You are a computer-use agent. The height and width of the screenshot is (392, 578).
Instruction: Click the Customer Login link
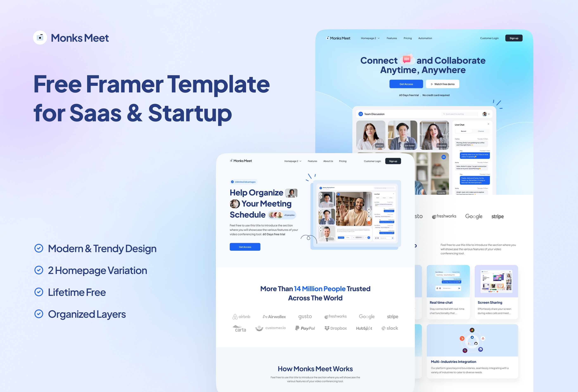tap(489, 39)
